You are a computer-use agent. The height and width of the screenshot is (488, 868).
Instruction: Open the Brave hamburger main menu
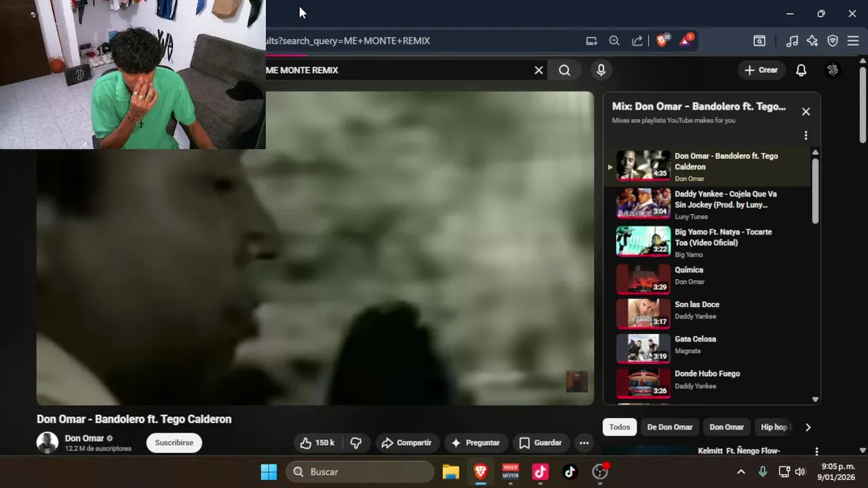click(853, 41)
